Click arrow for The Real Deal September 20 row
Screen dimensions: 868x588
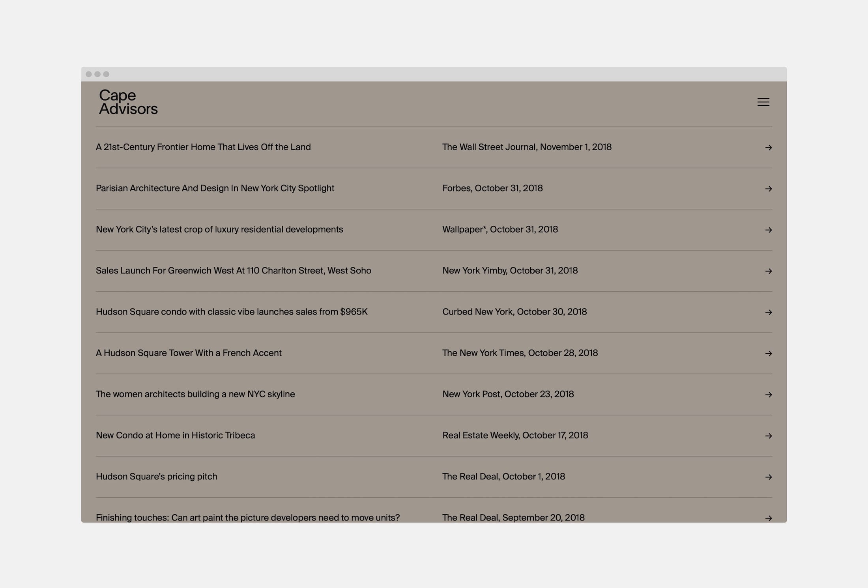[x=768, y=518]
